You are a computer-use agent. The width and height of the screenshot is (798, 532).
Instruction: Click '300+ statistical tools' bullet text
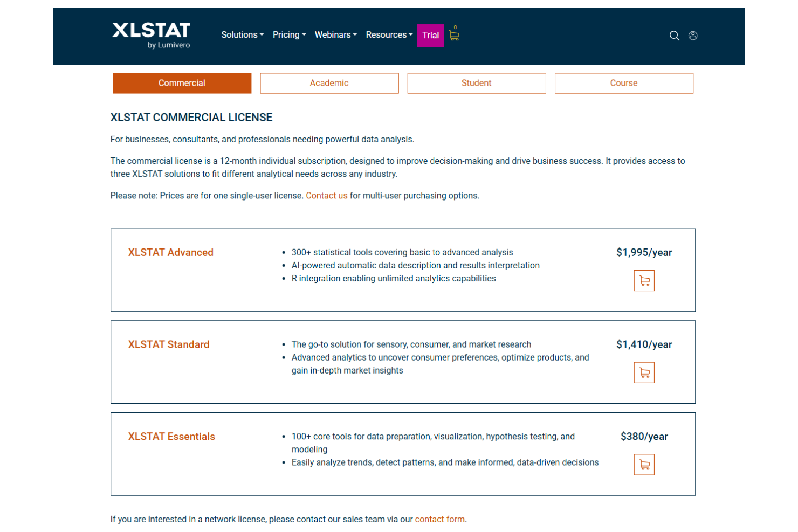[x=402, y=253]
